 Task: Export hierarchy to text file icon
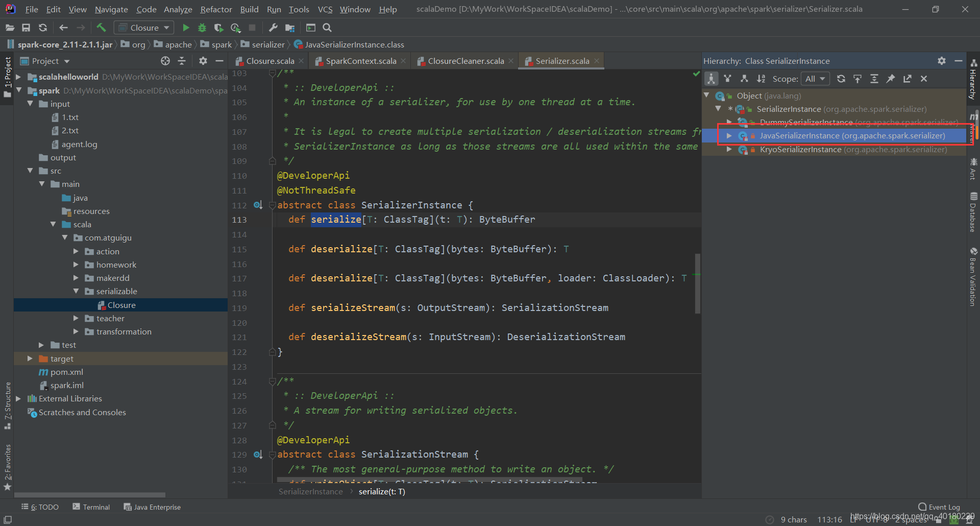tap(907, 79)
